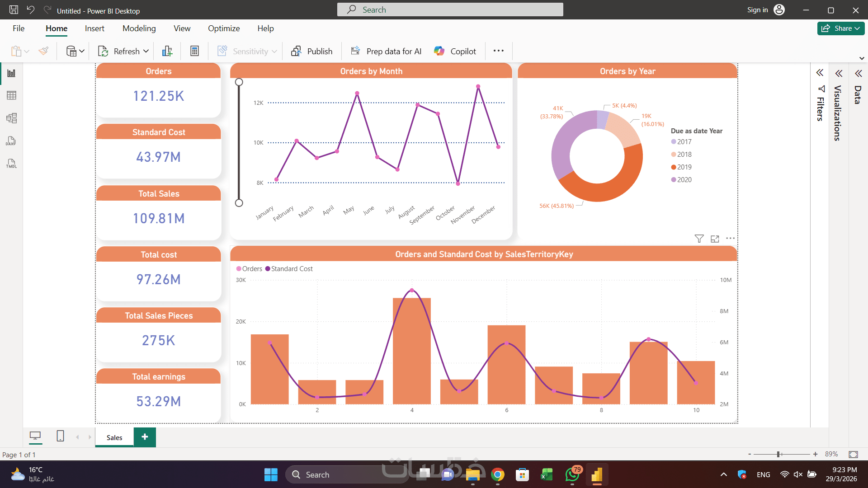
Task: Open TMDL view icon
Action: [x=11, y=164]
